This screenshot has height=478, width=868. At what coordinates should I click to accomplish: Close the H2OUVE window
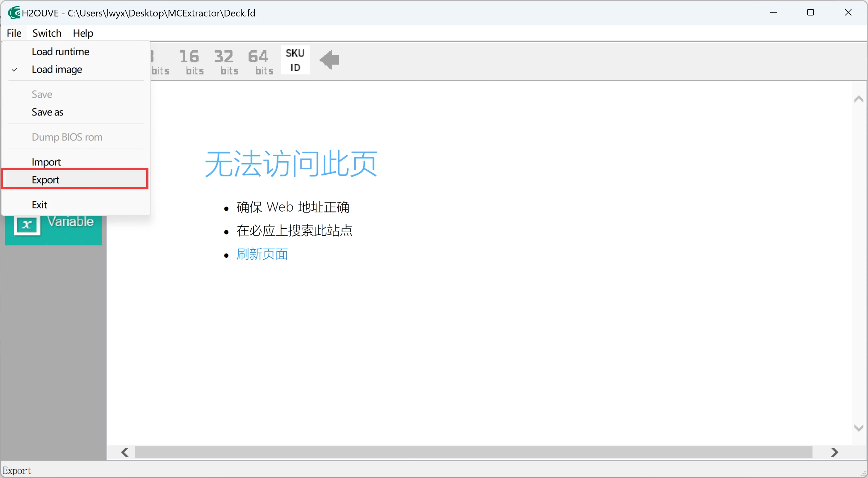point(848,13)
